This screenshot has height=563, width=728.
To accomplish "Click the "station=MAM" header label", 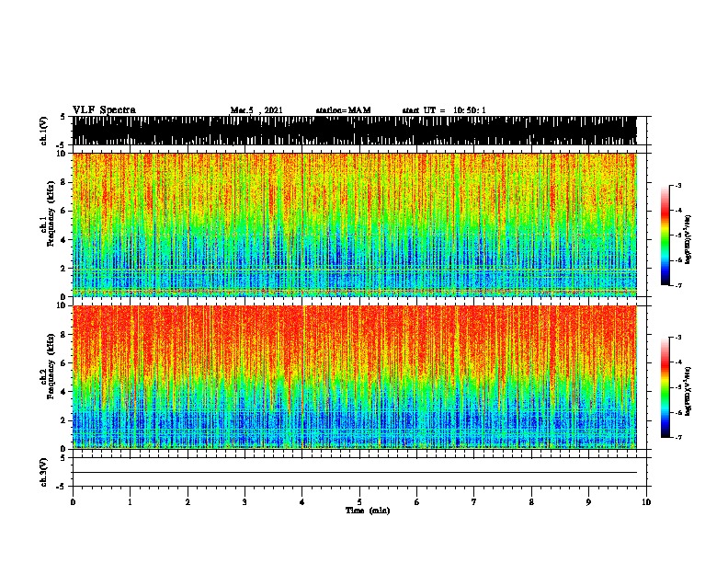I will (x=343, y=110).
